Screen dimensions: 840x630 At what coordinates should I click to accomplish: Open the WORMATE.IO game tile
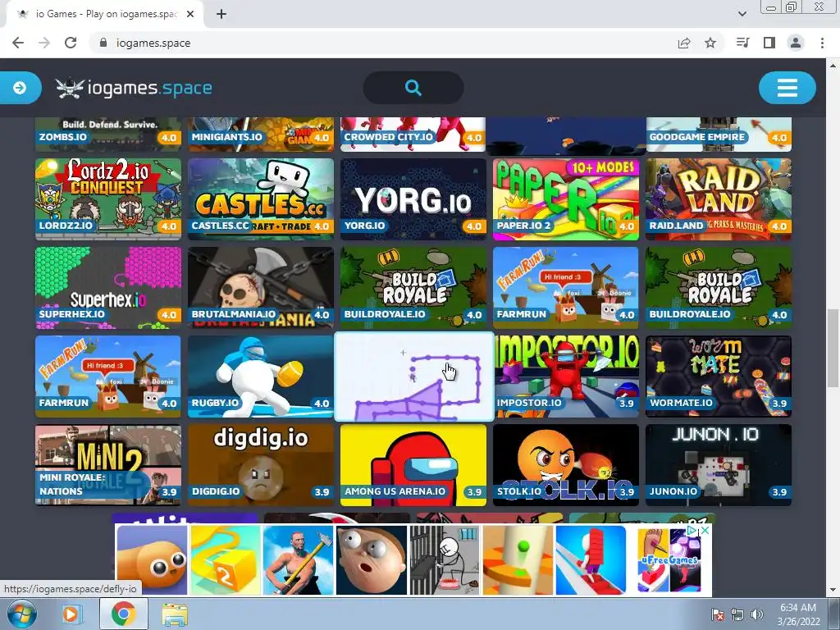pos(719,376)
